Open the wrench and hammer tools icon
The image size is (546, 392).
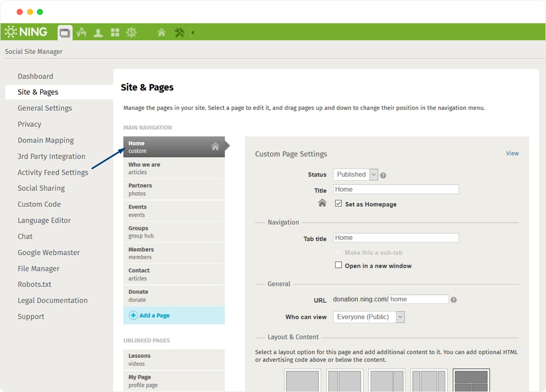coord(179,33)
